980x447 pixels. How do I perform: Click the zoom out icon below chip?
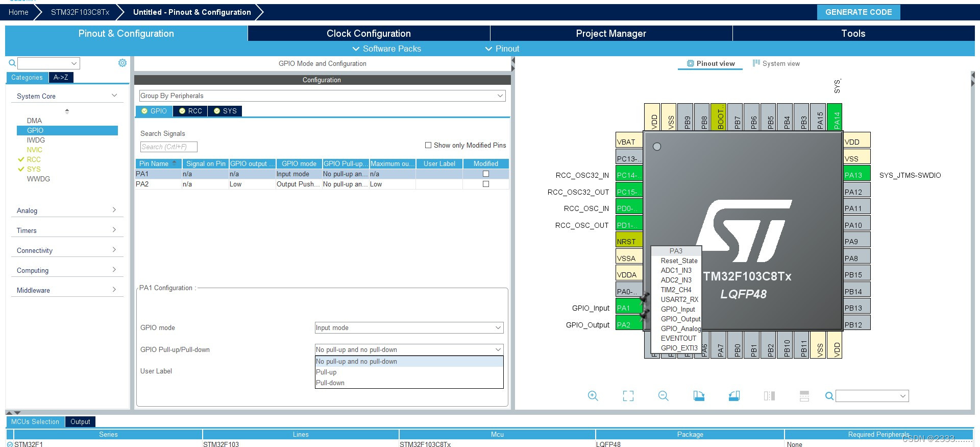click(x=664, y=396)
